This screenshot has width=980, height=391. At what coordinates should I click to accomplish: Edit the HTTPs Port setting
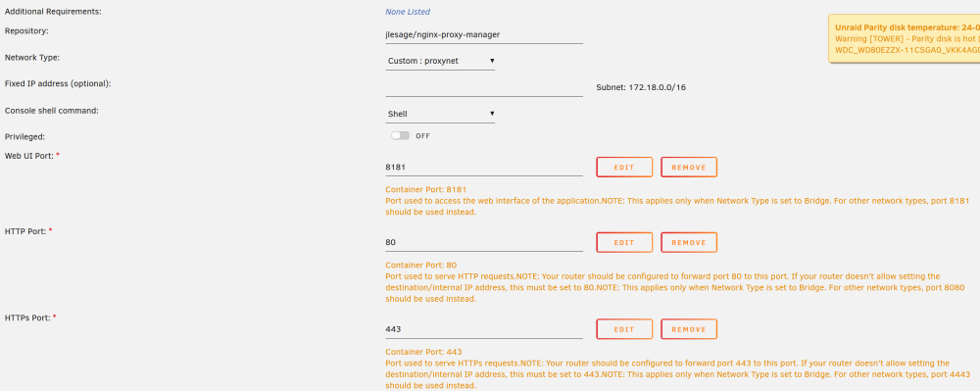(x=624, y=329)
